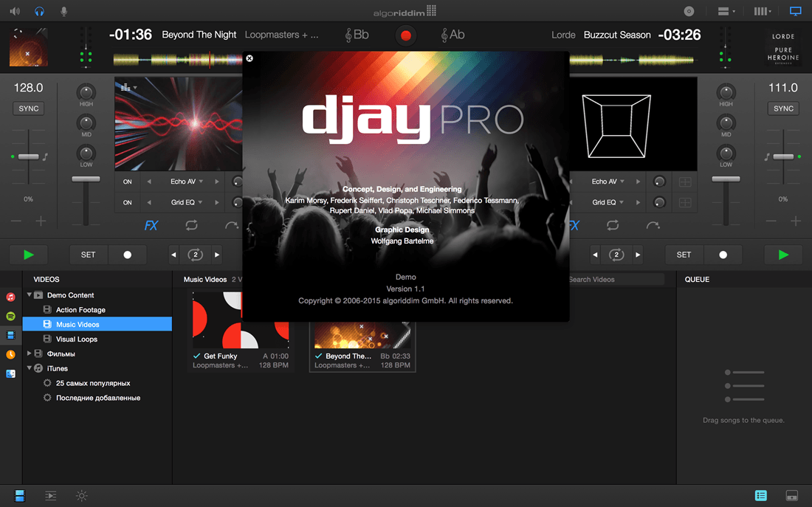Viewport: 812px width, 507px height.
Task: Jump to cue point on left deck
Action: [128, 255]
